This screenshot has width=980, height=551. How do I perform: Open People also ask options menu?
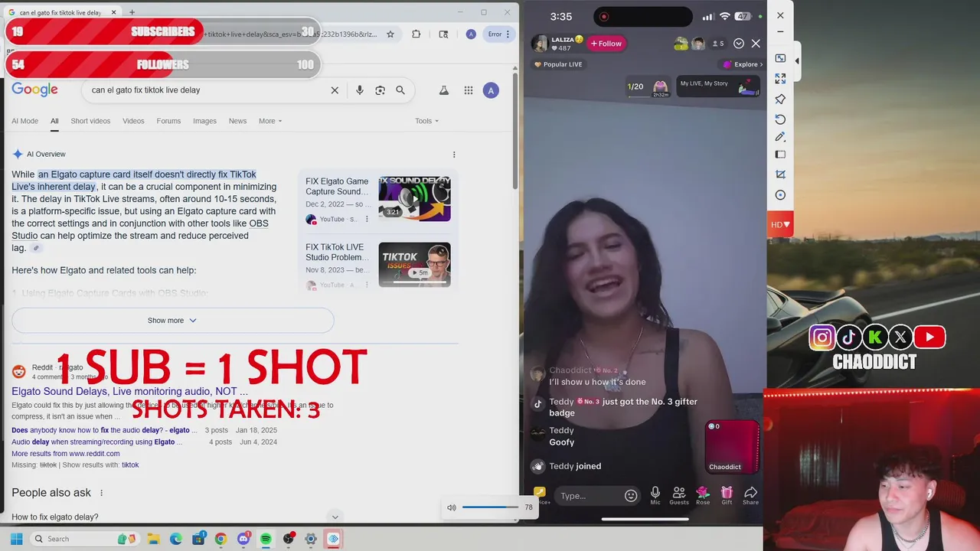(101, 493)
